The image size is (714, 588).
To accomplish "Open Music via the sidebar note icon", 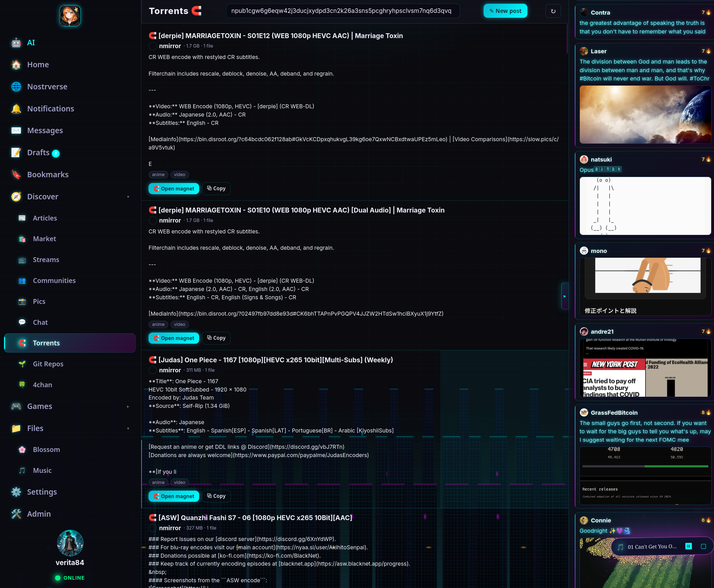I will click(x=22, y=471).
